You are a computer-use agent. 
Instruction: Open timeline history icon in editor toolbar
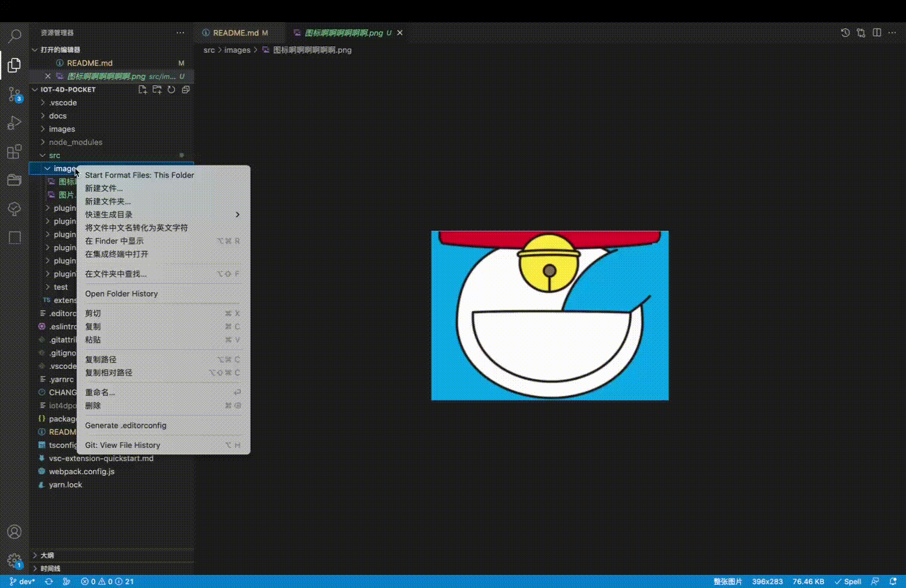click(845, 33)
